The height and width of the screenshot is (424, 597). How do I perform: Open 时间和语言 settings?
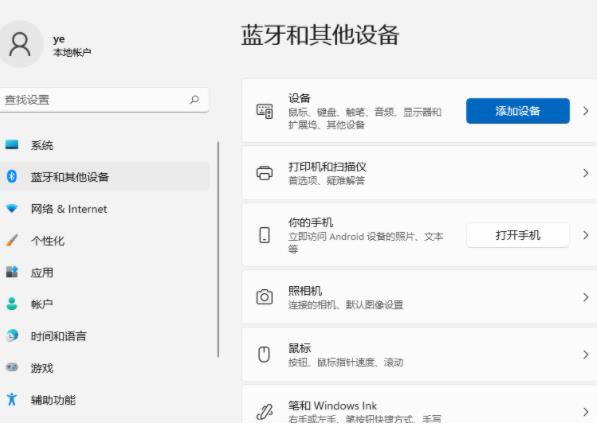[x=104, y=336]
